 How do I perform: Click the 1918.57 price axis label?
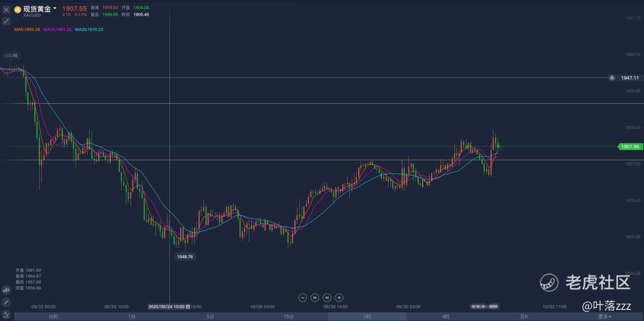click(633, 127)
